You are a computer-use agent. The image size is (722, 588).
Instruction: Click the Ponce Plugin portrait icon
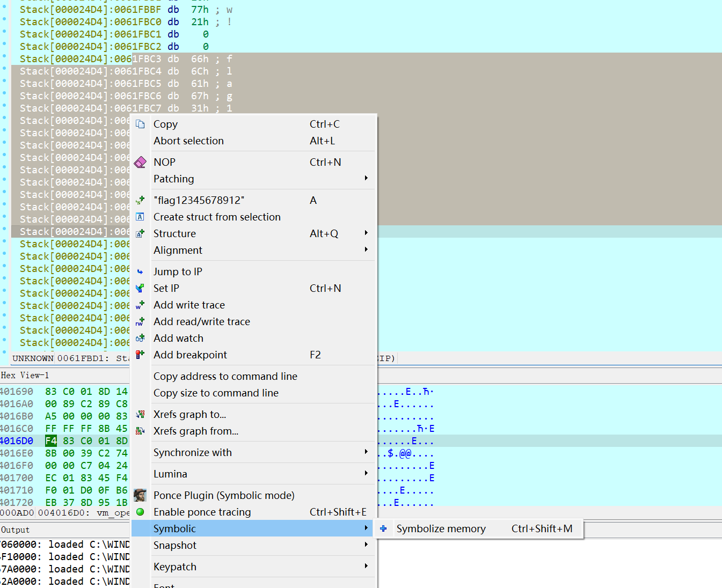coord(140,495)
